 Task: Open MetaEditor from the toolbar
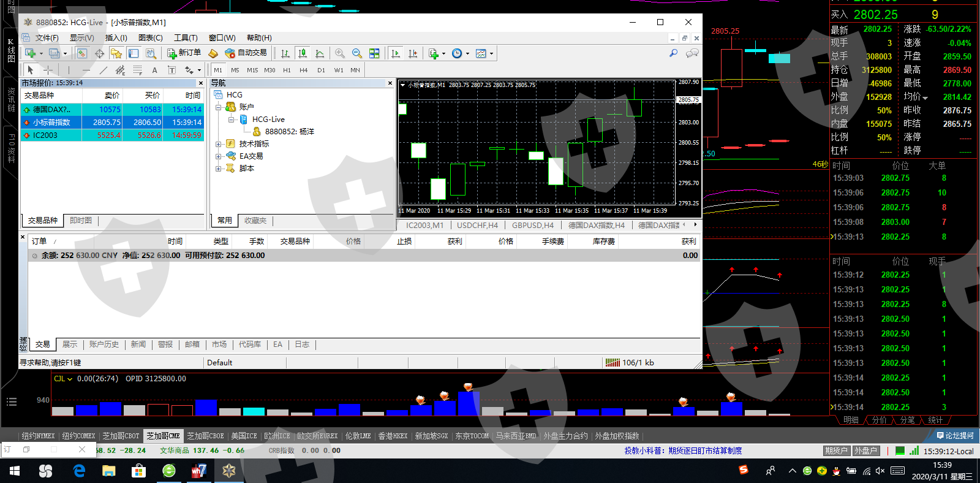(213, 54)
